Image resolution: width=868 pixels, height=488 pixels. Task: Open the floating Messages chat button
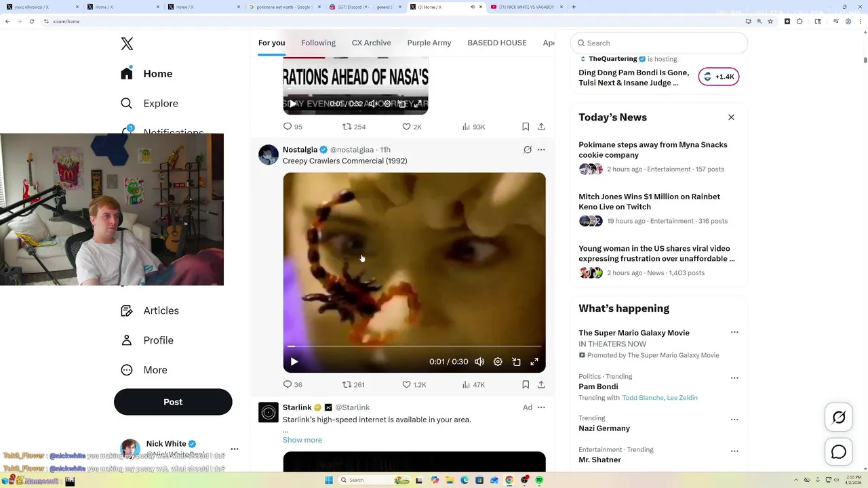(x=839, y=451)
